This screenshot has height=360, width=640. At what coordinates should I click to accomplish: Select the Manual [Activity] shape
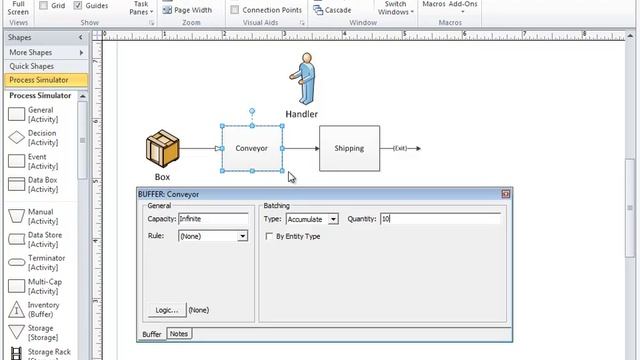[x=33, y=217]
